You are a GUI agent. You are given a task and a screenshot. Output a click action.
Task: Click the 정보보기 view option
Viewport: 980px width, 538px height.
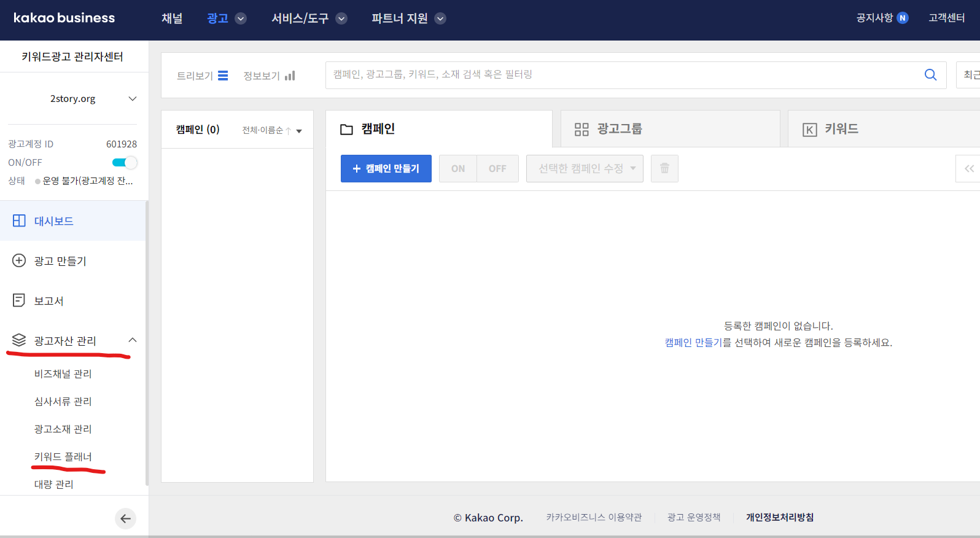269,76
